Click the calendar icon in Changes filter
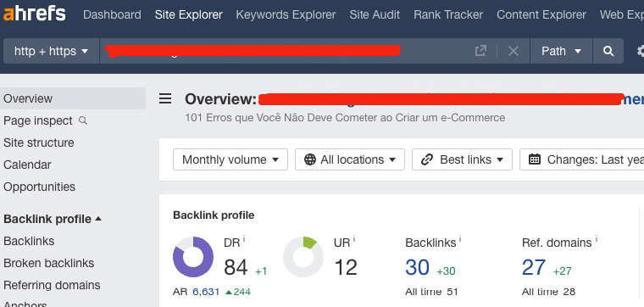644x307 pixels. [x=535, y=159]
